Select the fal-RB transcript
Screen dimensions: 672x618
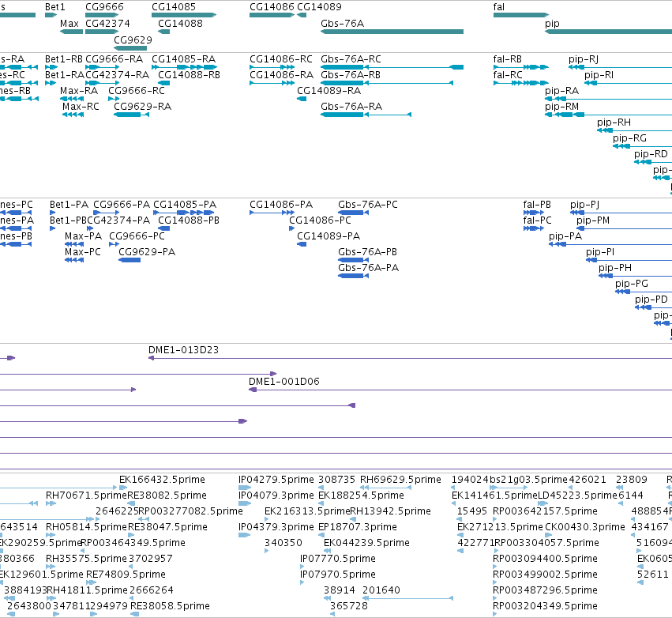pyautogui.click(x=520, y=67)
